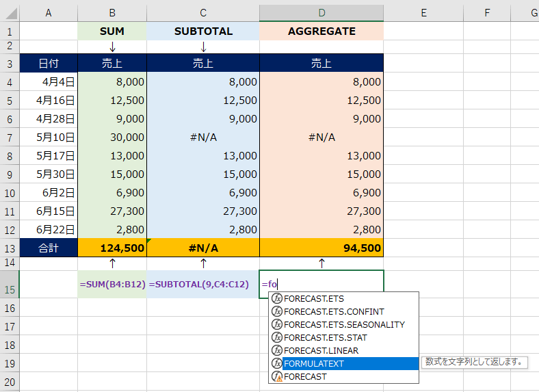Pick FORECAST.LINEAR from the function list
539x392 pixels.
[x=320, y=350]
